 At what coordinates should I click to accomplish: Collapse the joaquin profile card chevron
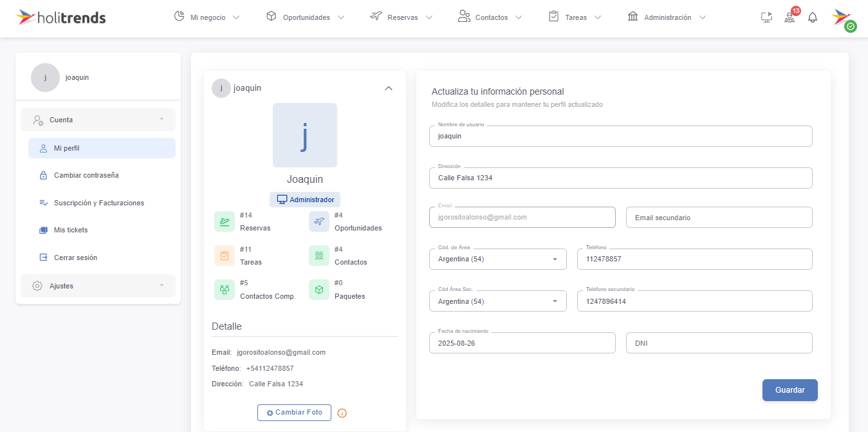[x=389, y=88]
